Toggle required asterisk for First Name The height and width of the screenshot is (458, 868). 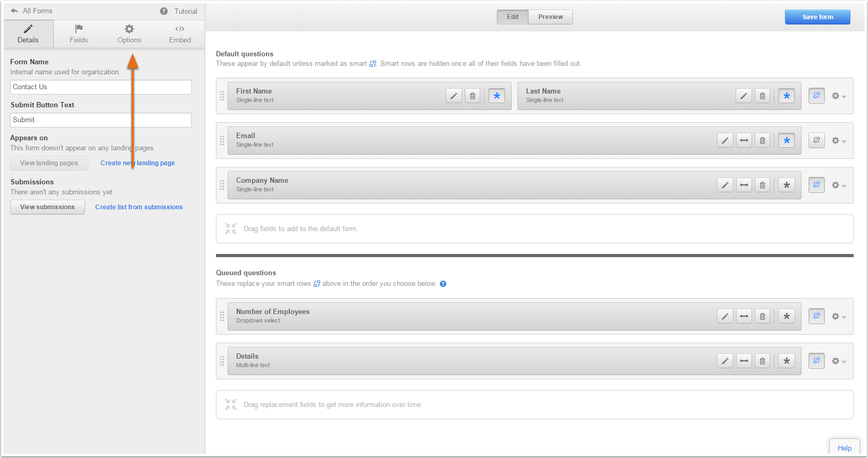[x=497, y=96]
